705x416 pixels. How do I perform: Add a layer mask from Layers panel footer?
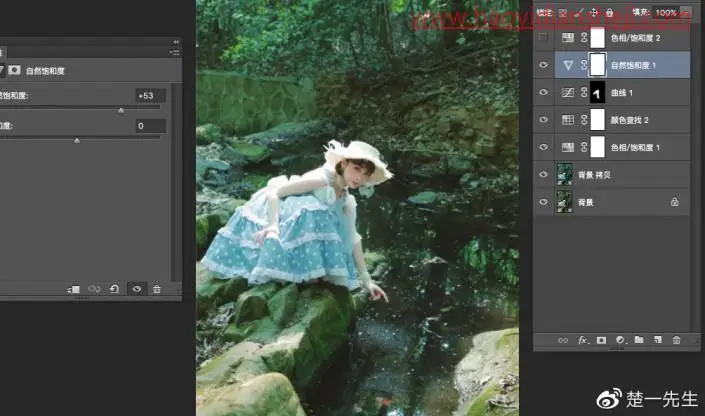click(601, 340)
